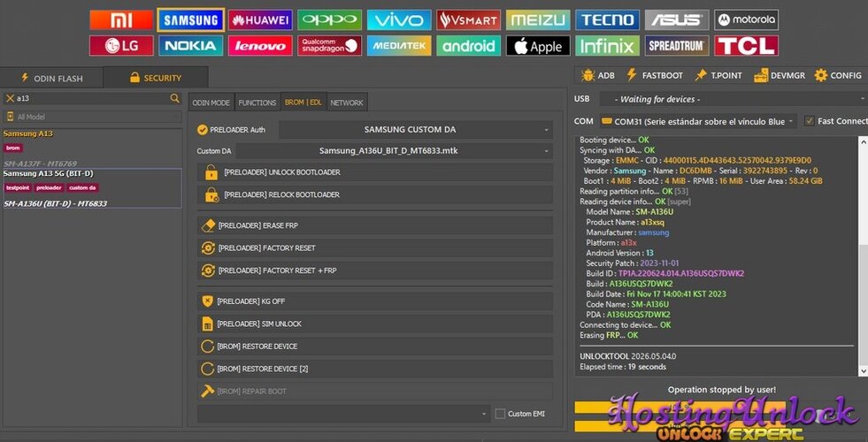Choose the MediaTek platform tile
The image size is (868, 442).
tap(398, 46)
